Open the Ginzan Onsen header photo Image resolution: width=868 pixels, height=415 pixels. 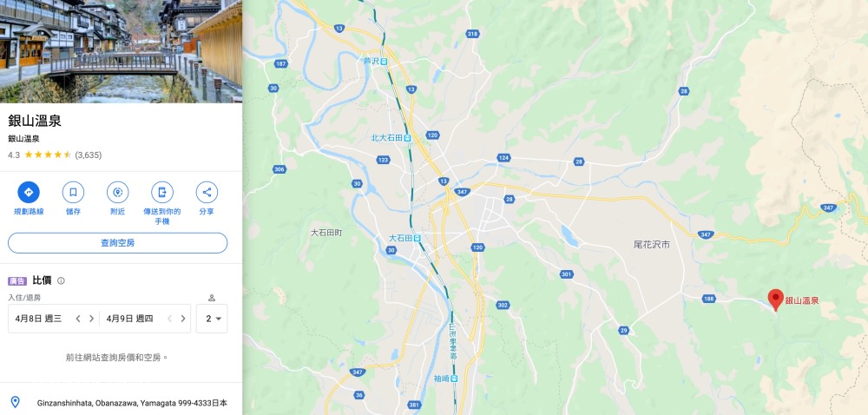tap(121, 51)
